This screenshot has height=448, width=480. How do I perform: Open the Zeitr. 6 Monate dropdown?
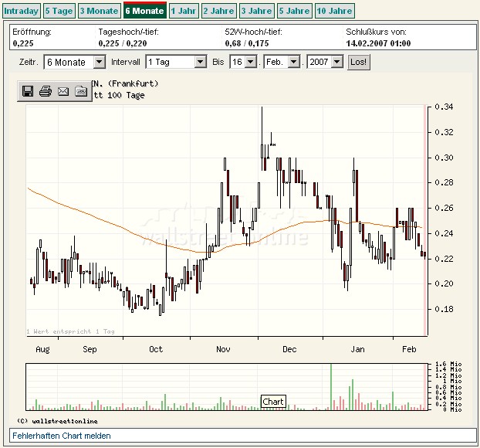tap(75, 63)
